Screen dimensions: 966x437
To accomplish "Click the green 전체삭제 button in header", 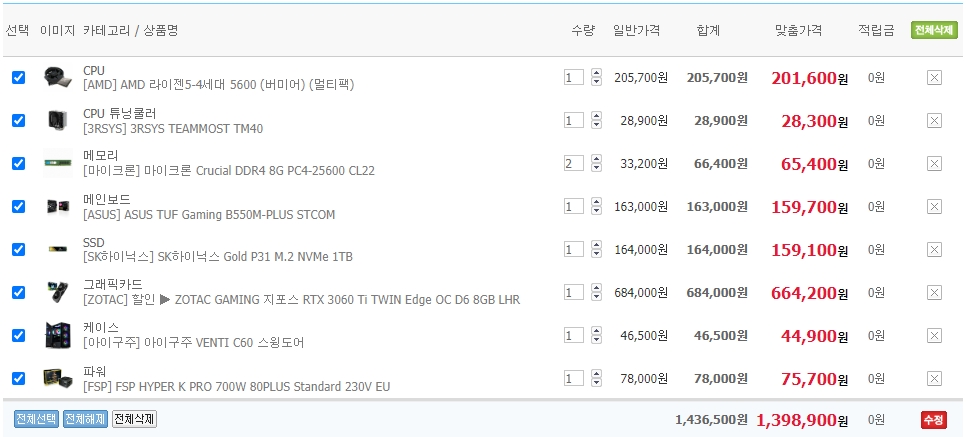I will [x=934, y=30].
